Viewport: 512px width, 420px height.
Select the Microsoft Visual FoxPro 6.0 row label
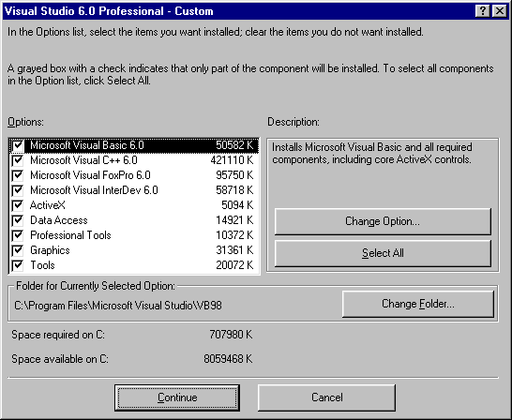(x=90, y=175)
